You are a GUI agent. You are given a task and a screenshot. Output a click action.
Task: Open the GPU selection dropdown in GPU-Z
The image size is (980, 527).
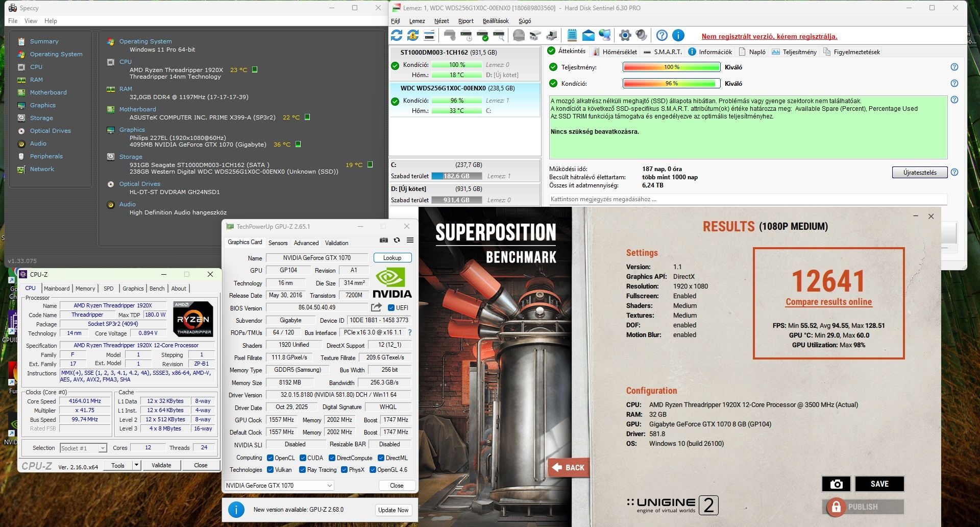pyautogui.click(x=279, y=486)
